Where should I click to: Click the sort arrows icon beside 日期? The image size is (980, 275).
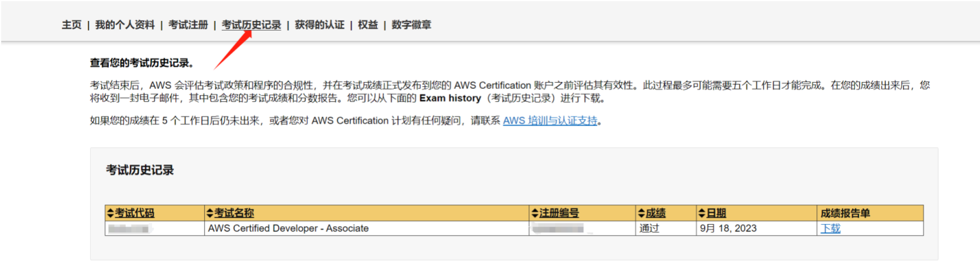coord(702,213)
